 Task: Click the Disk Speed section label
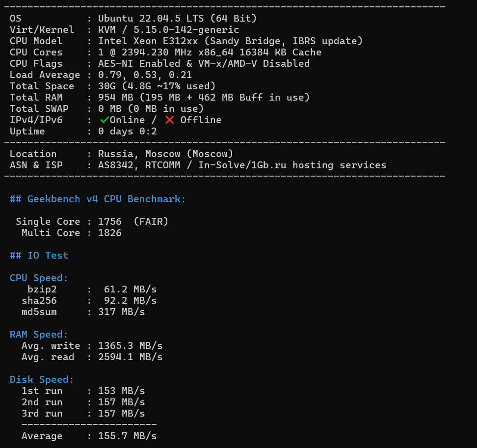coord(42,380)
